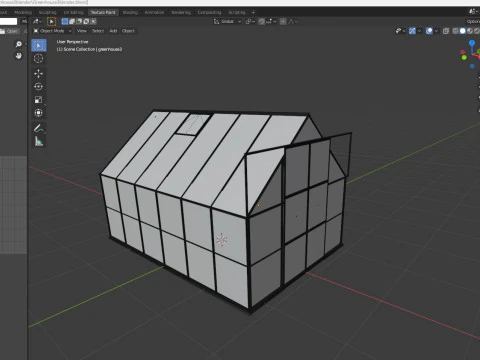The image size is (480, 360).
Task: Select the Transform tool
Action: (39, 113)
